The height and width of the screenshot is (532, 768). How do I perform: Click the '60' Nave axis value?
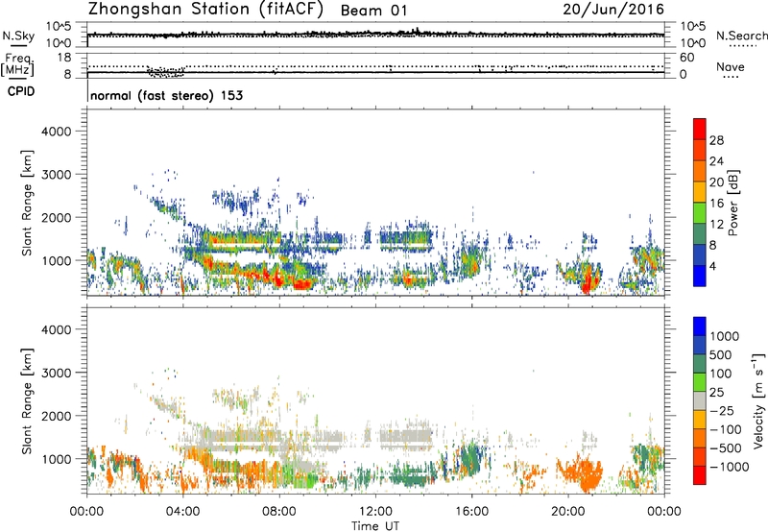[686, 58]
